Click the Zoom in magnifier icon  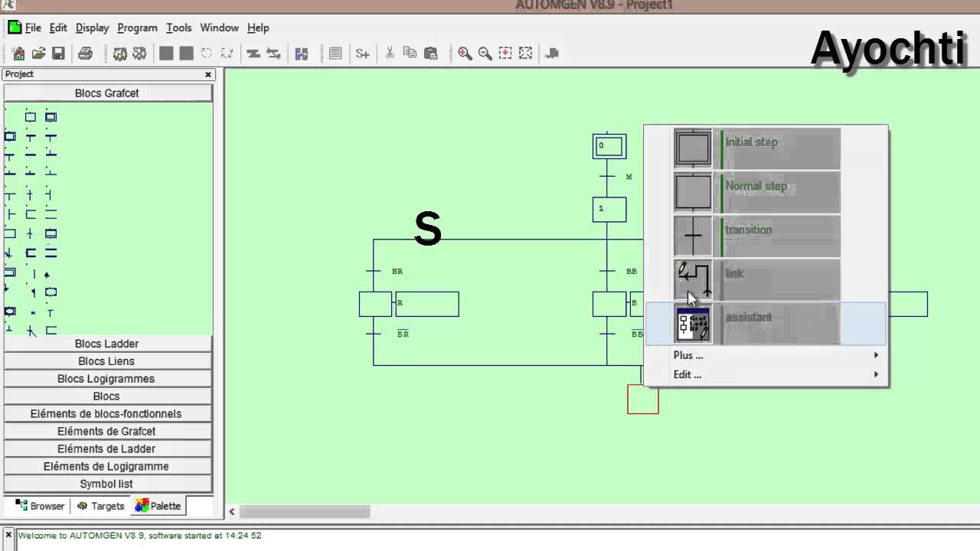click(x=465, y=54)
